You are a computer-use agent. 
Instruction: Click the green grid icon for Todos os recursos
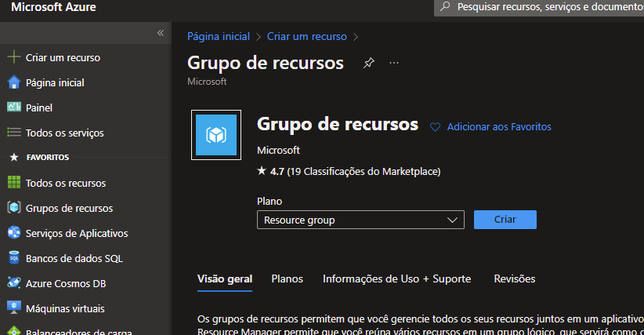point(14,183)
